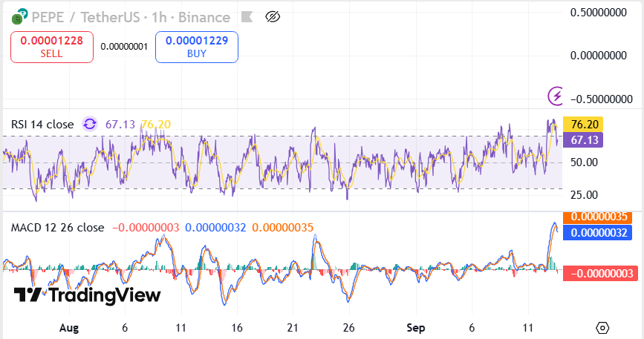Click the purple RSI value 67.13 in legend
This screenshot has height=339, width=644.
[x=120, y=124]
